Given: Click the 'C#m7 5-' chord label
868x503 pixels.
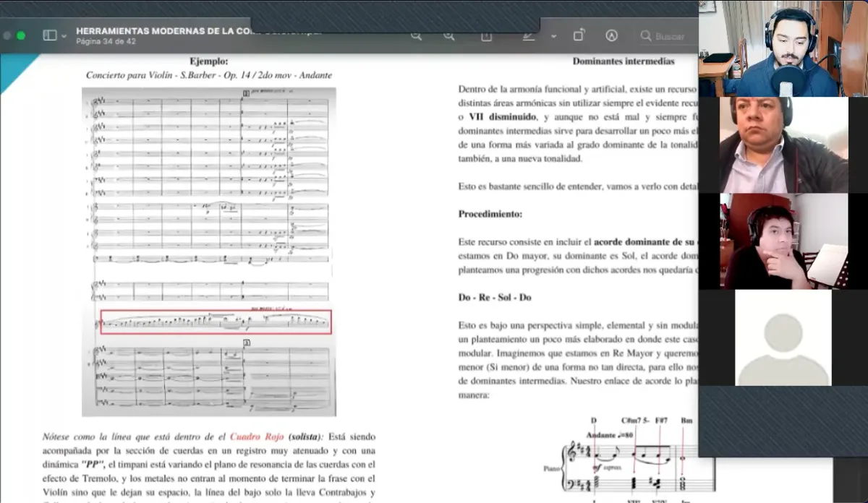Looking at the screenshot, I should (634, 420).
